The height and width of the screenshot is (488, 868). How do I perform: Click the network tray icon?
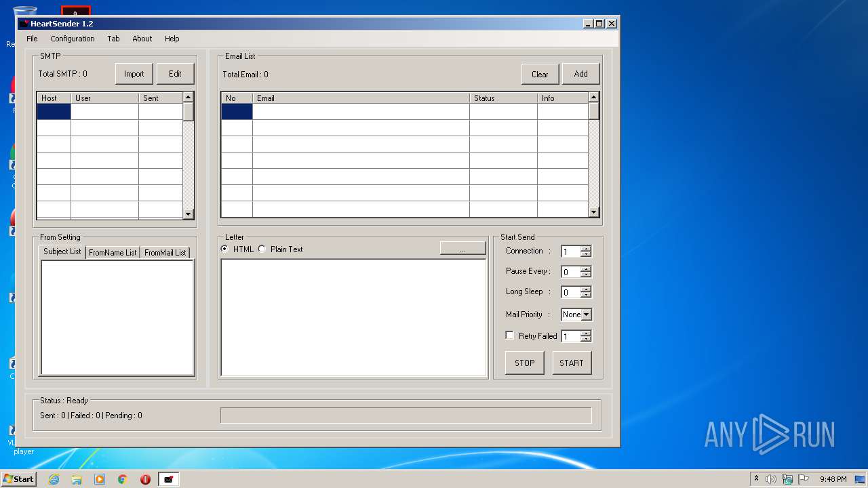pos(787,479)
